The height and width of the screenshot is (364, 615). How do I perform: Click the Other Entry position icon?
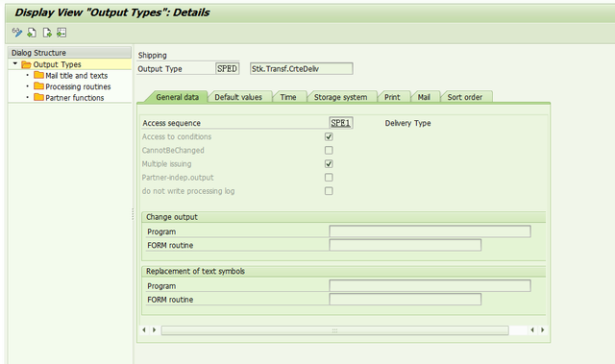[x=61, y=33]
